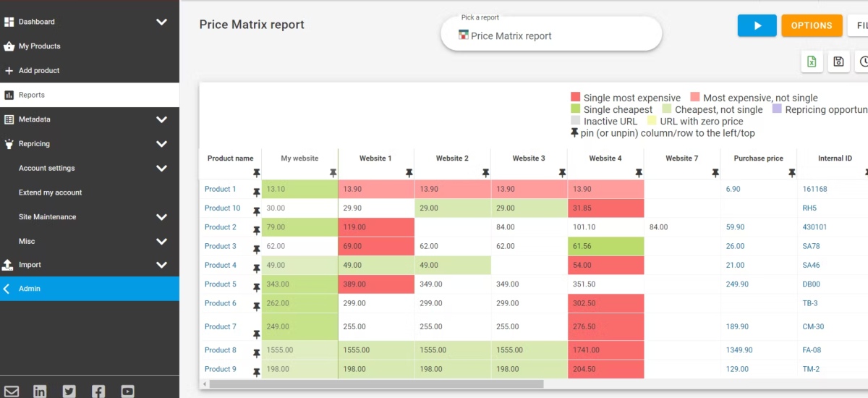Open the YouTube icon in sidebar footer

point(127,391)
